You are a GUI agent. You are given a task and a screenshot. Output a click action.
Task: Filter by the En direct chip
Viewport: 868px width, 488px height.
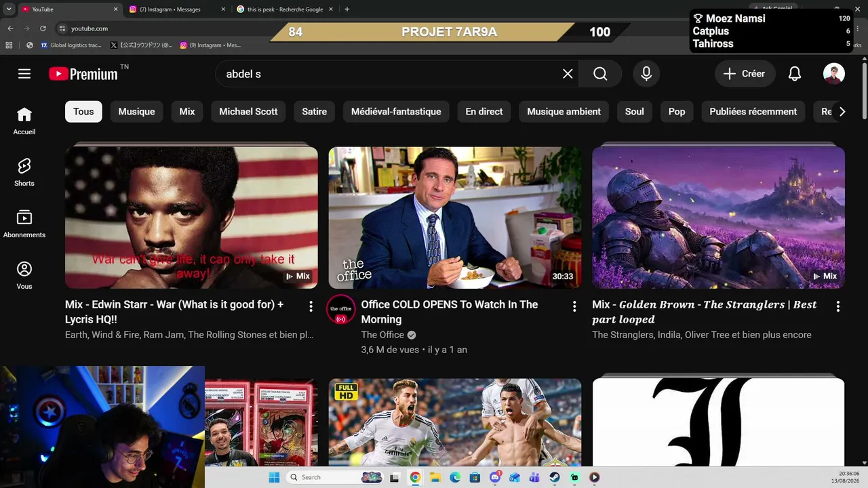click(484, 112)
